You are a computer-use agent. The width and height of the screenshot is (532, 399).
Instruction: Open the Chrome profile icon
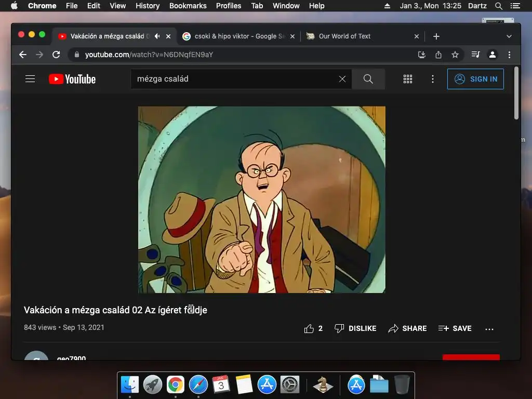[x=493, y=55]
